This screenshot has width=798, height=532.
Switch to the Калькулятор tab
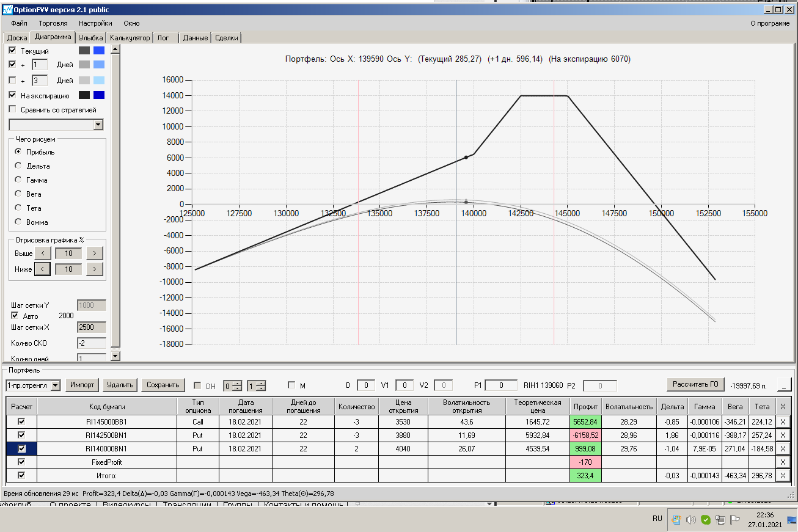130,38
